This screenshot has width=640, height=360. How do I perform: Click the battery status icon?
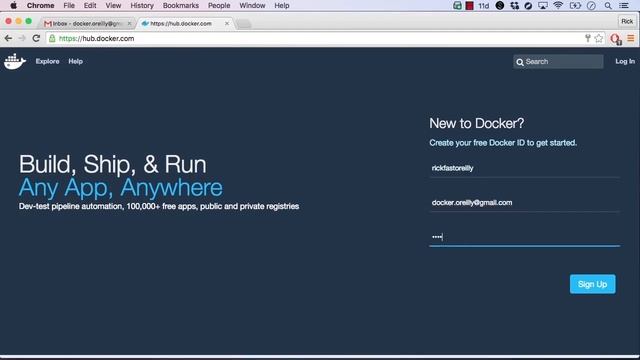tap(575, 6)
